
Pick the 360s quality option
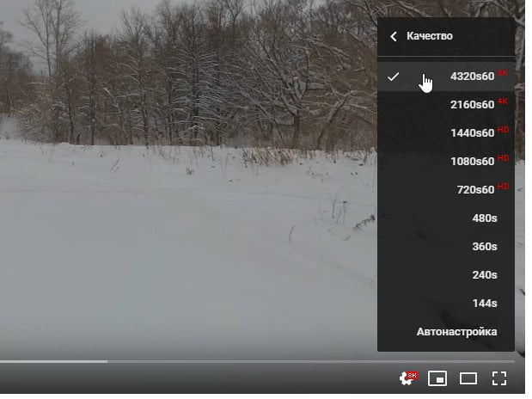click(x=446, y=246)
